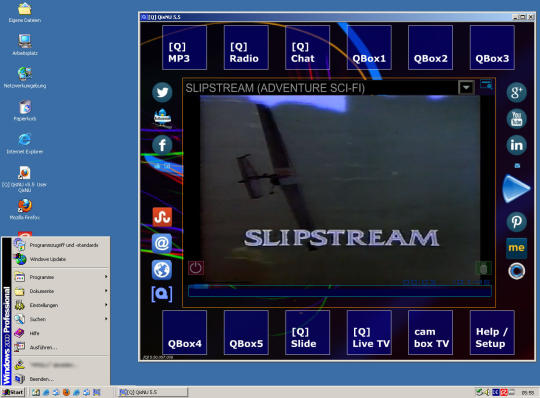Click the blue swirl ring icon
540x398 pixels.
pyautogui.click(x=517, y=271)
